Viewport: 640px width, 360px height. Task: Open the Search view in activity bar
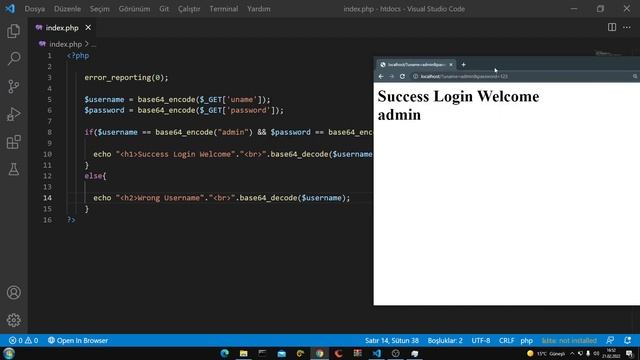[x=13, y=58]
